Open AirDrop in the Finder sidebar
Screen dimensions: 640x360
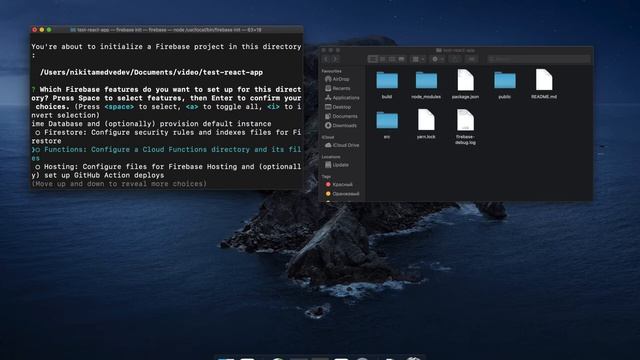[x=337, y=79]
